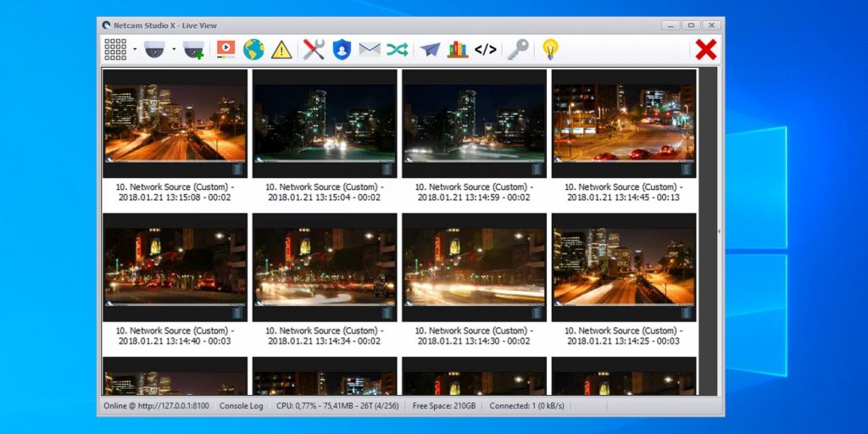Click trash icon on 13:14:45 recording
Image resolution: width=868 pixels, height=434 pixels.
click(x=687, y=169)
